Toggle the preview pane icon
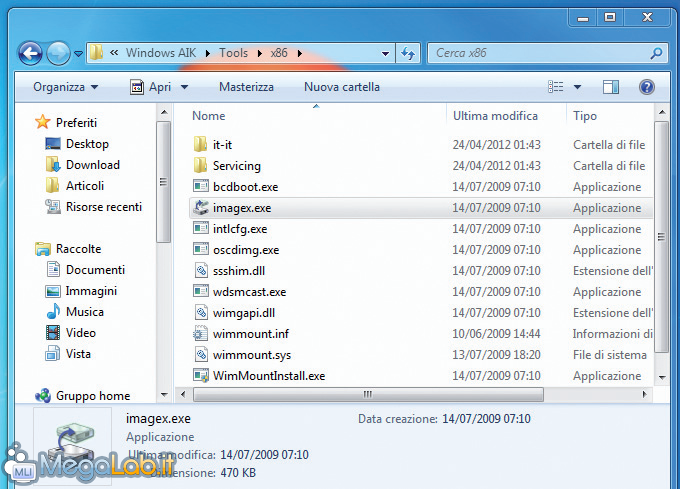 pos(611,87)
